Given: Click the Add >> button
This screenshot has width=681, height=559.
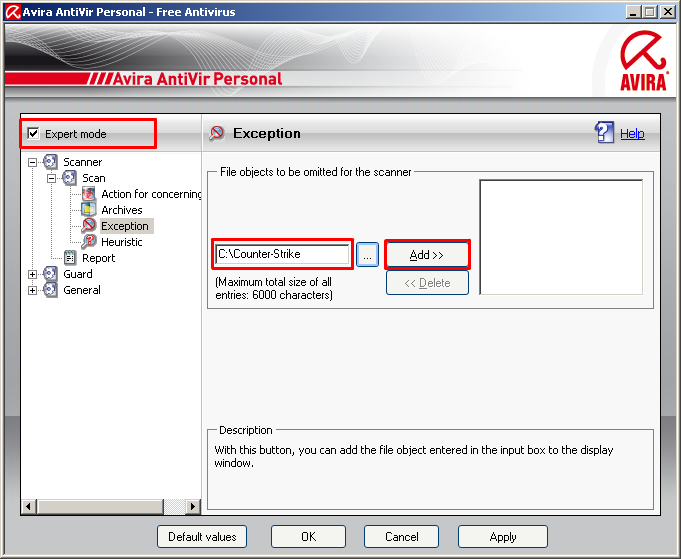Looking at the screenshot, I should pyautogui.click(x=427, y=255).
